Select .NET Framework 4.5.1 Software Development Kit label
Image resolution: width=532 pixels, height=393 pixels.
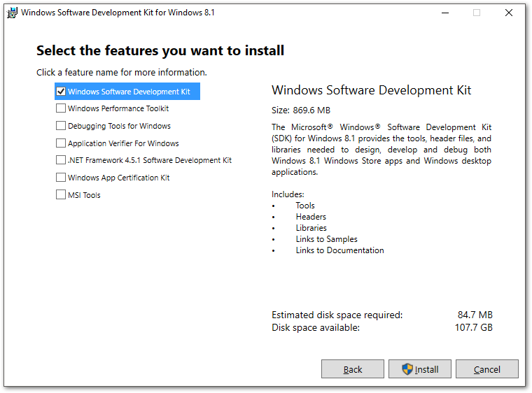150,160
